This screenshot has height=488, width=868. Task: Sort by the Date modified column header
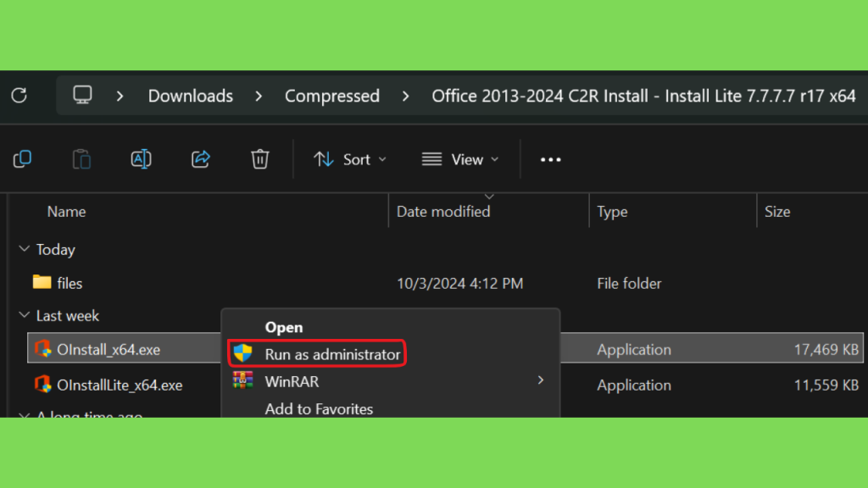click(x=443, y=212)
